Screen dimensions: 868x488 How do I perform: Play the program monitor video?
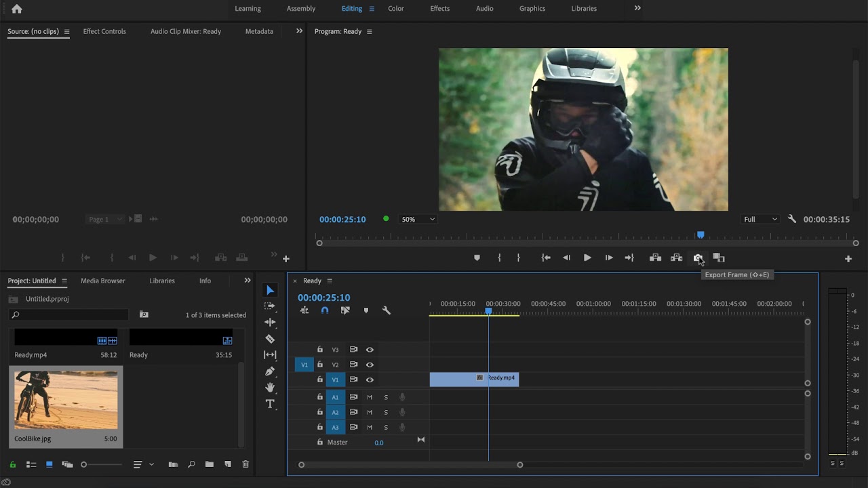click(587, 258)
